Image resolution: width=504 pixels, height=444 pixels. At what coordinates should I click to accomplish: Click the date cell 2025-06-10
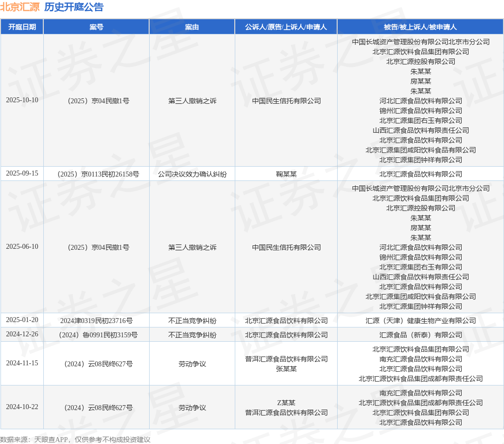[x=22, y=246]
